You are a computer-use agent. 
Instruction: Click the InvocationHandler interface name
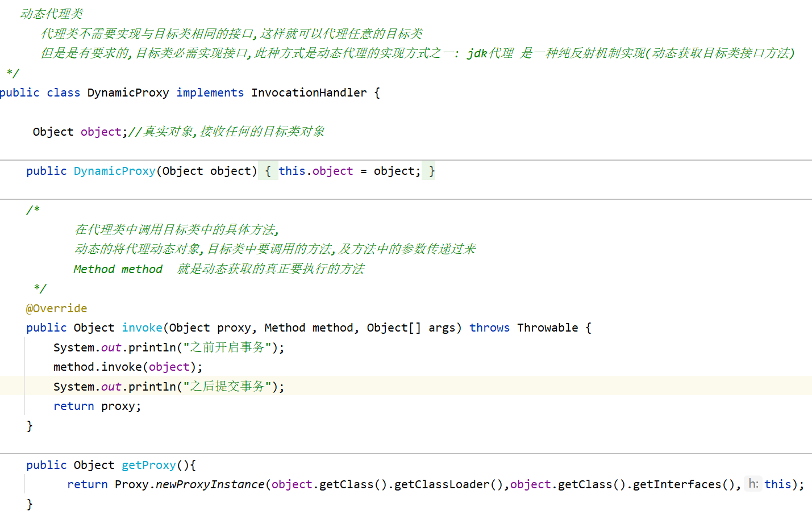(x=309, y=93)
